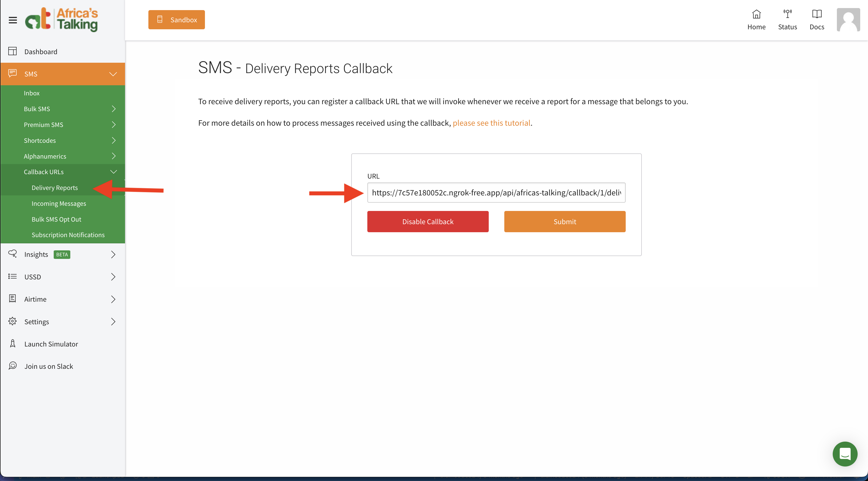Click the Africa's Talking logo
The height and width of the screenshot is (481, 868).
(x=61, y=19)
